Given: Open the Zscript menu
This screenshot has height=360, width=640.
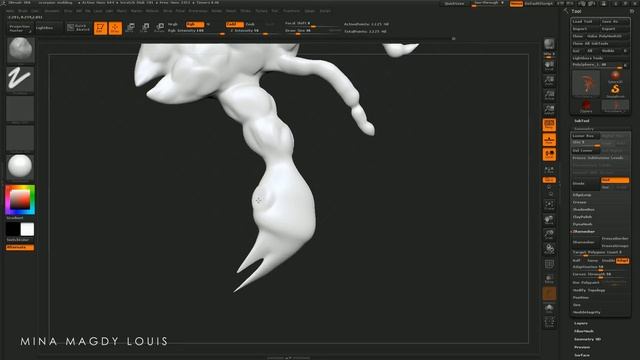Looking at the screenshot, I should 325,11.
